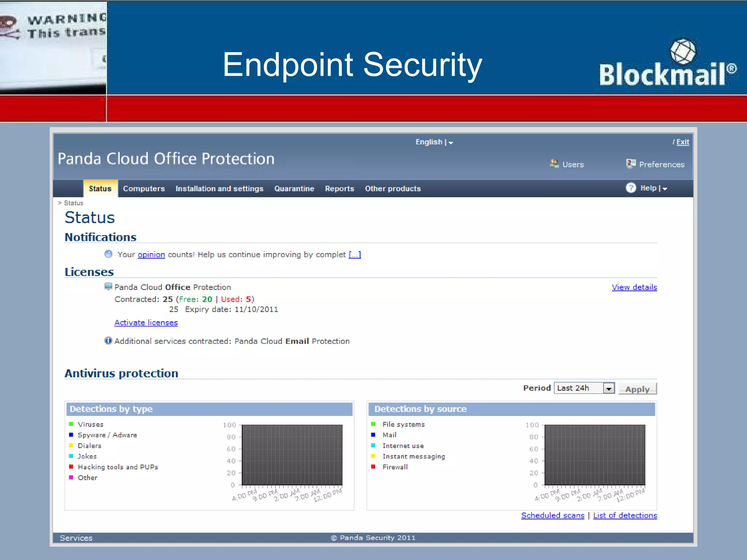The width and height of the screenshot is (747, 560).
Task: Click the View details link
Action: (x=634, y=287)
